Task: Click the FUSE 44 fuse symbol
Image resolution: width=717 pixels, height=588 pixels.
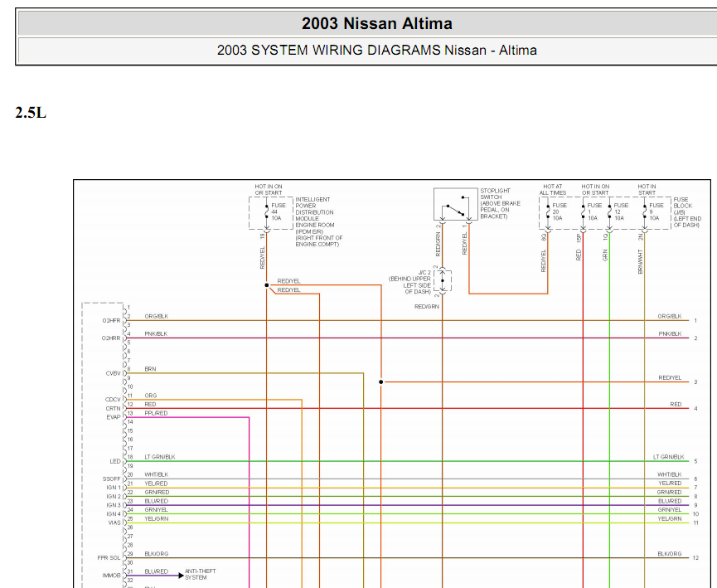Action: (267, 211)
